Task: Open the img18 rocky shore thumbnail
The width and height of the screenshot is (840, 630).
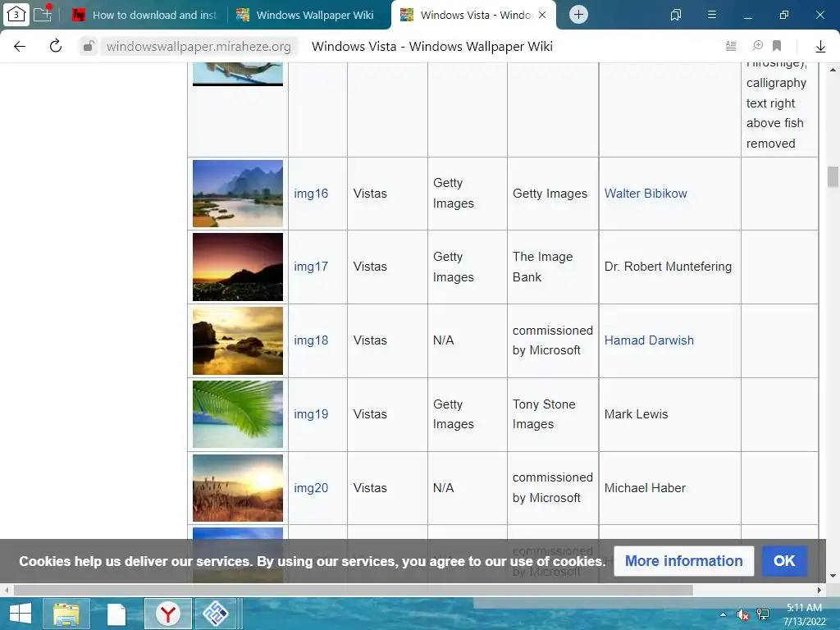Action: click(x=238, y=340)
